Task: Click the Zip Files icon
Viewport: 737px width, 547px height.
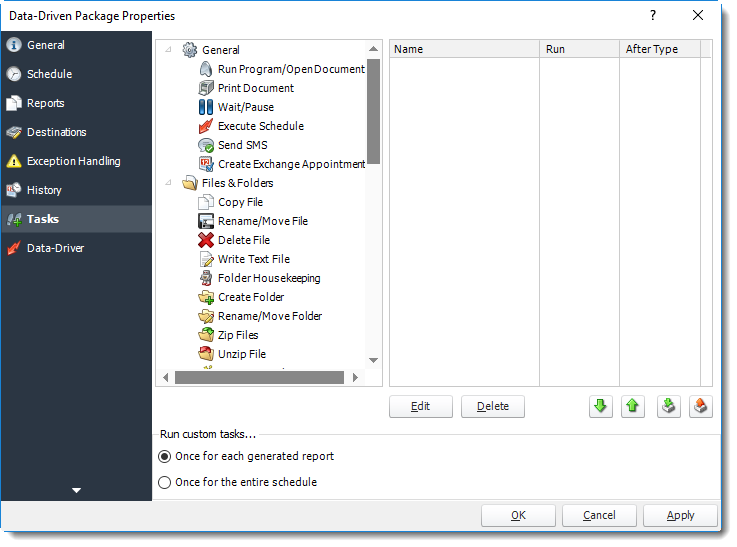Action: (x=205, y=335)
